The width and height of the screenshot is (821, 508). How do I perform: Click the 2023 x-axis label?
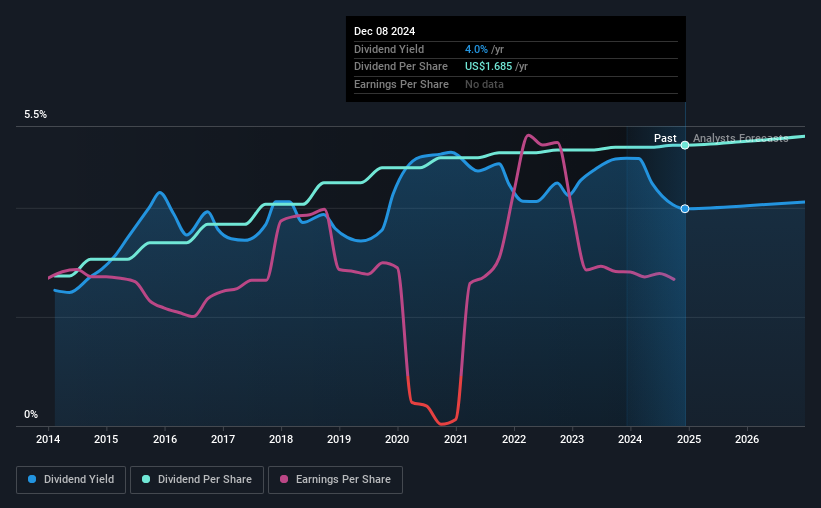pyautogui.click(x=572, y=439)
